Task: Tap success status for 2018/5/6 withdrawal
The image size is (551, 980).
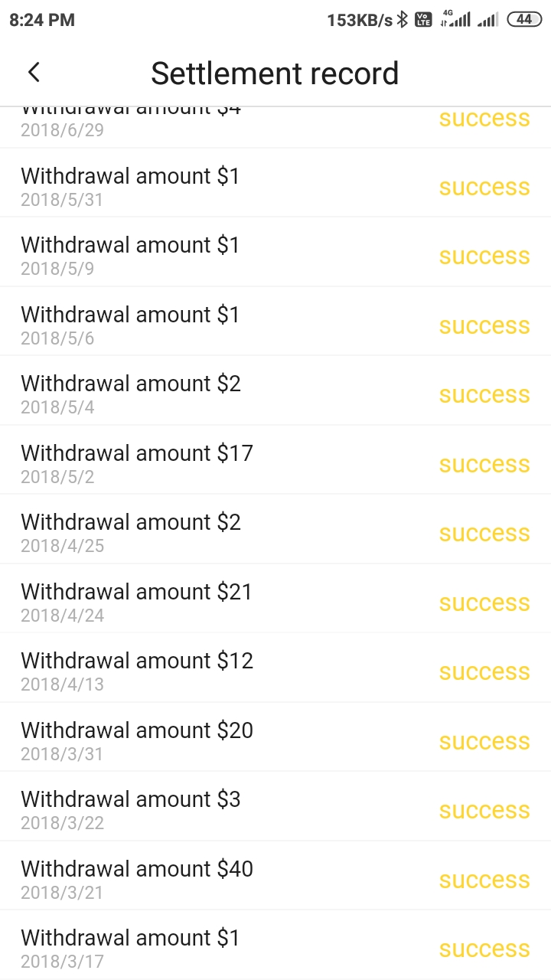Action: (484, 326)
